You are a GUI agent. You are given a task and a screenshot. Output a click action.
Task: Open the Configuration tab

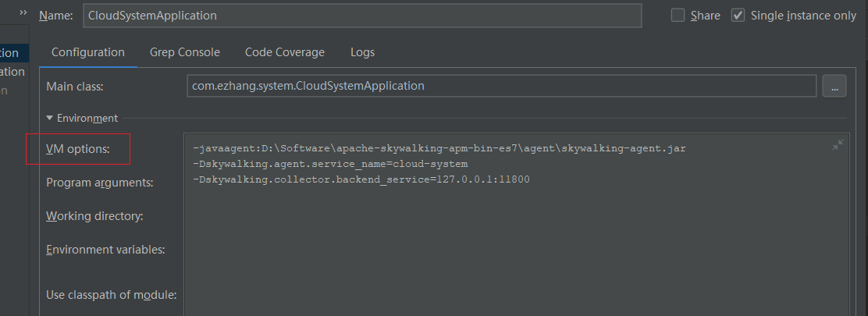[x=88, y=52]
